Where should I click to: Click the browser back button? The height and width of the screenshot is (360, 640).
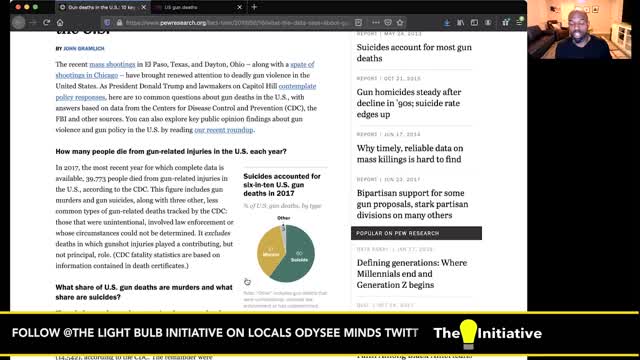[19, 22]
